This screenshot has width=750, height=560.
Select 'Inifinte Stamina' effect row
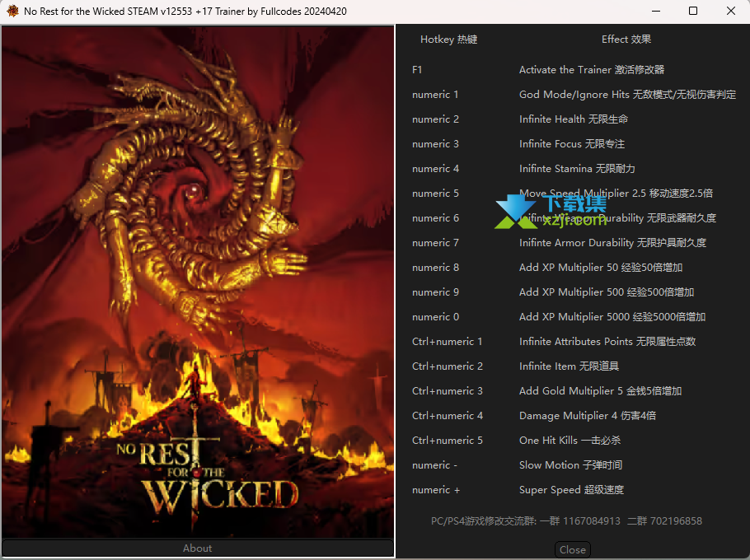click(x=577, y=169)
